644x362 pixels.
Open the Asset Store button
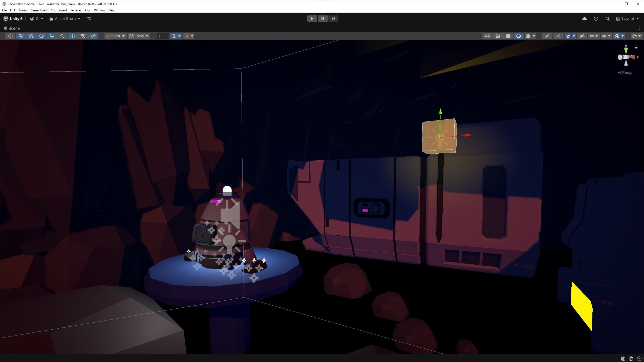(x=65, y=19)
